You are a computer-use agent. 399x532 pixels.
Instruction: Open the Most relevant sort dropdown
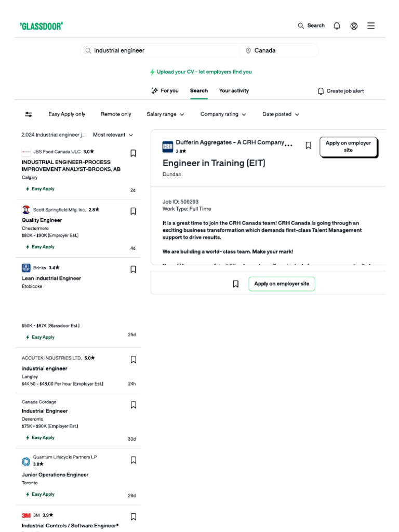point(113,135)
